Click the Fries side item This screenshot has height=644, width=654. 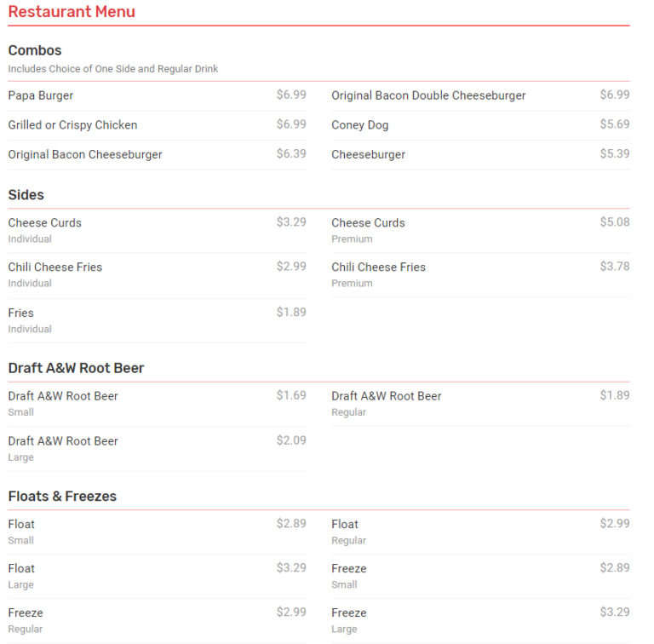pos(21,313)
